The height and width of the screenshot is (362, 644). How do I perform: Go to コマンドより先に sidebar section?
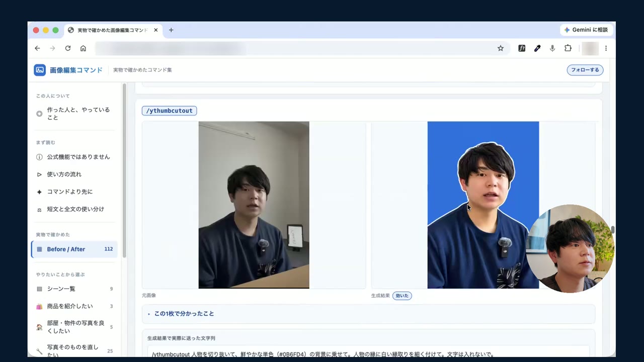tap(74, 192)
